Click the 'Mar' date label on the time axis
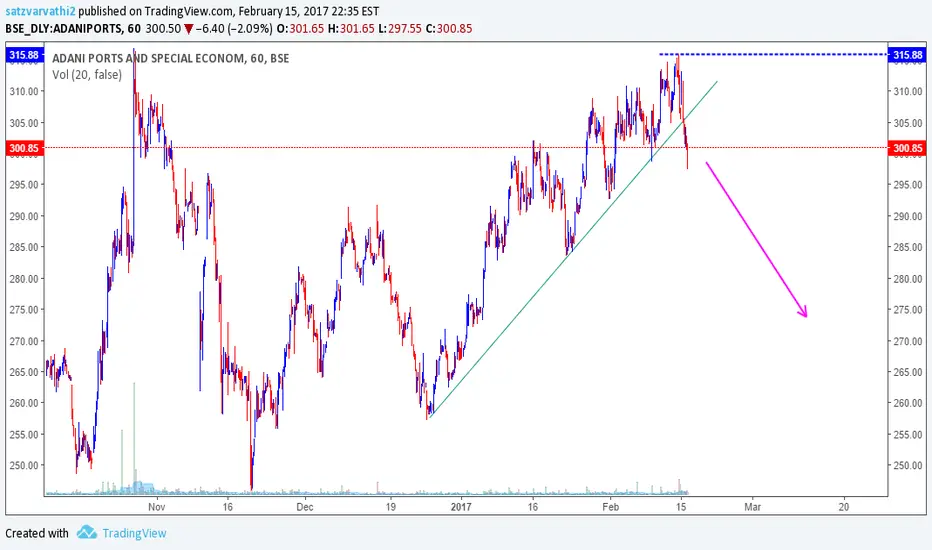 click(x=752, y=507)
